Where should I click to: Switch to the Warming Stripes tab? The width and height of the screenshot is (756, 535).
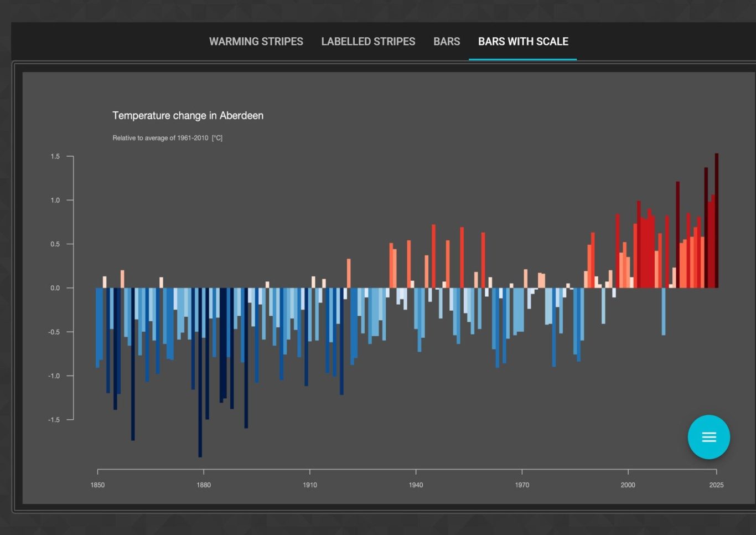[256, 42]
